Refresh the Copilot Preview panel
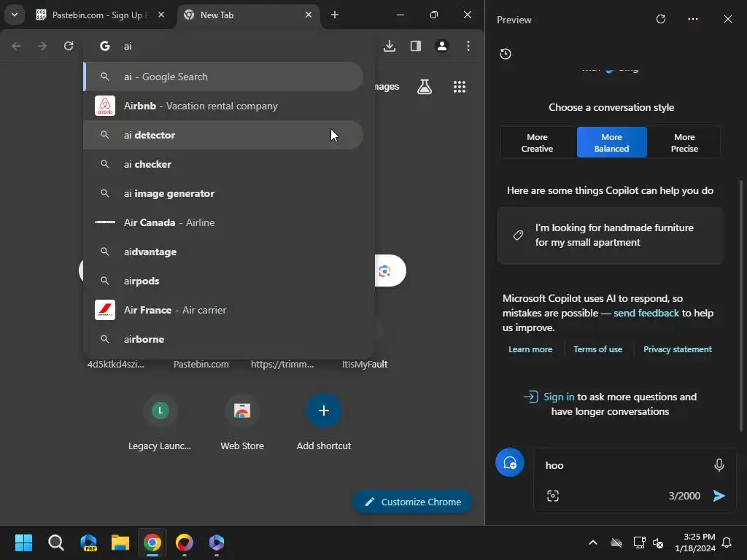This screenshot has height=560, width=747. pyautogui.click(x=661, y=19)
